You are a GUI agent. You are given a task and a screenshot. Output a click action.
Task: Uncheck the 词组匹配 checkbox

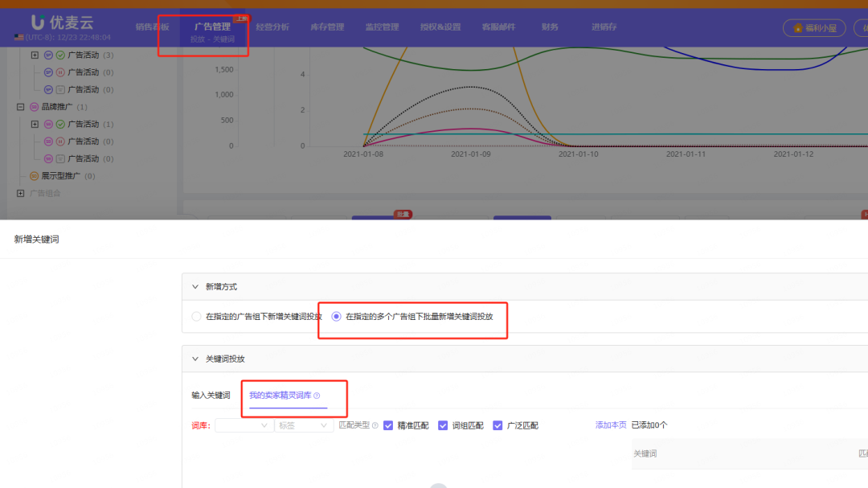pos(443,425)
